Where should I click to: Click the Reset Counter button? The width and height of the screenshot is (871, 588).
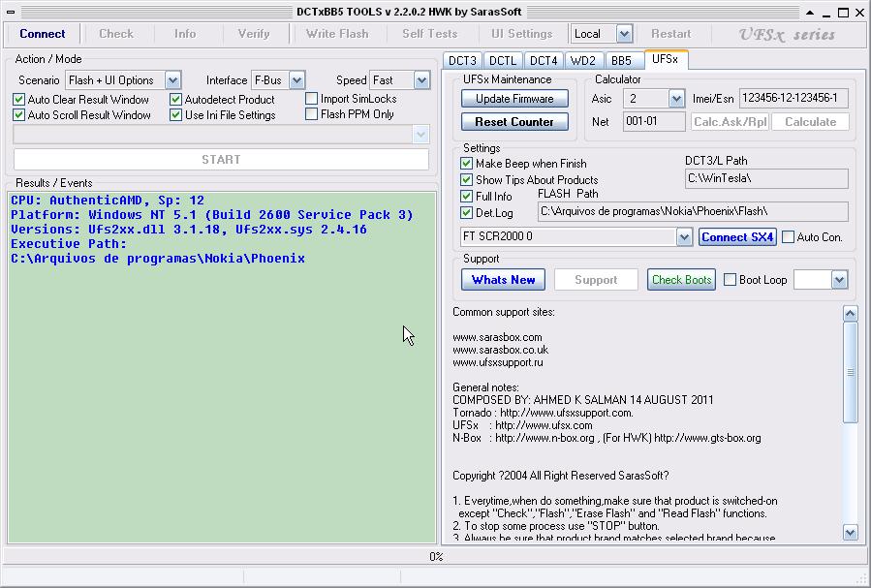click(514, 122)
